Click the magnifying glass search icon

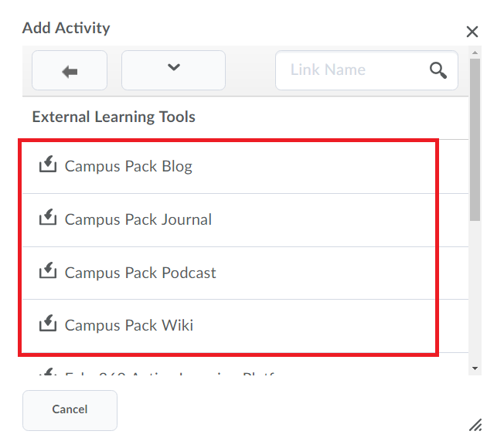pyautogui.click(x=438, y=70)
